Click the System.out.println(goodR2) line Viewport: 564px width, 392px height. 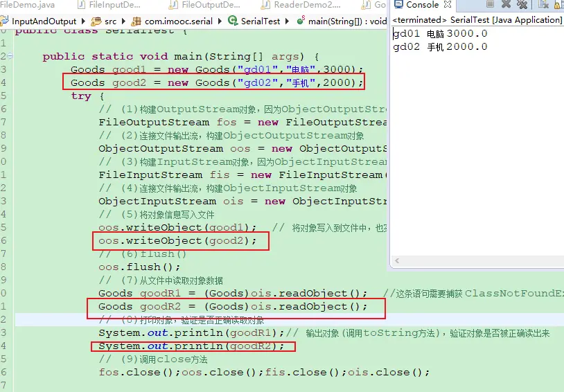(191, 346)
